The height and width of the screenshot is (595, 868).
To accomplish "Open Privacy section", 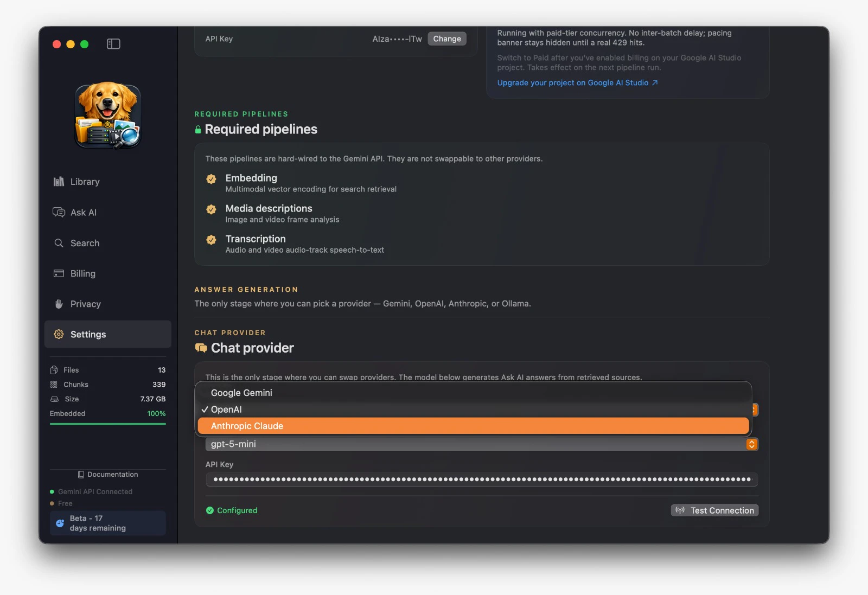I will point(107,304).
